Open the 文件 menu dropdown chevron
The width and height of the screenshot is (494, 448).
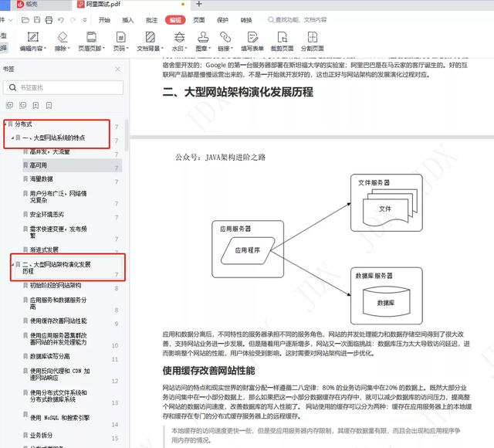coord(11,20)
